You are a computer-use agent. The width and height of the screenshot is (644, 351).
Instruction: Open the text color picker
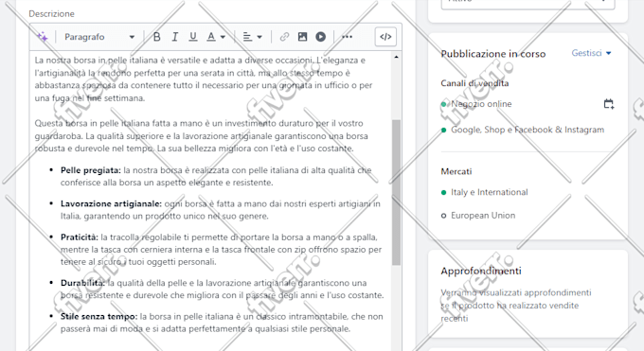[215, 37]
